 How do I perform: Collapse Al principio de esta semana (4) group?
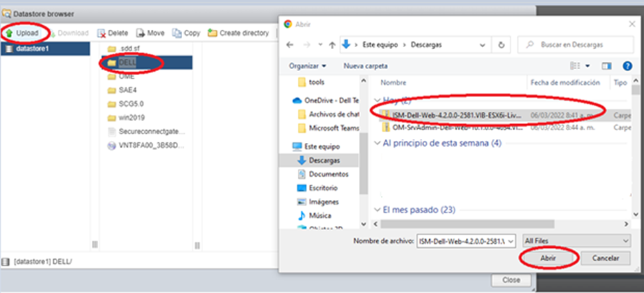(x=377, y=144)
